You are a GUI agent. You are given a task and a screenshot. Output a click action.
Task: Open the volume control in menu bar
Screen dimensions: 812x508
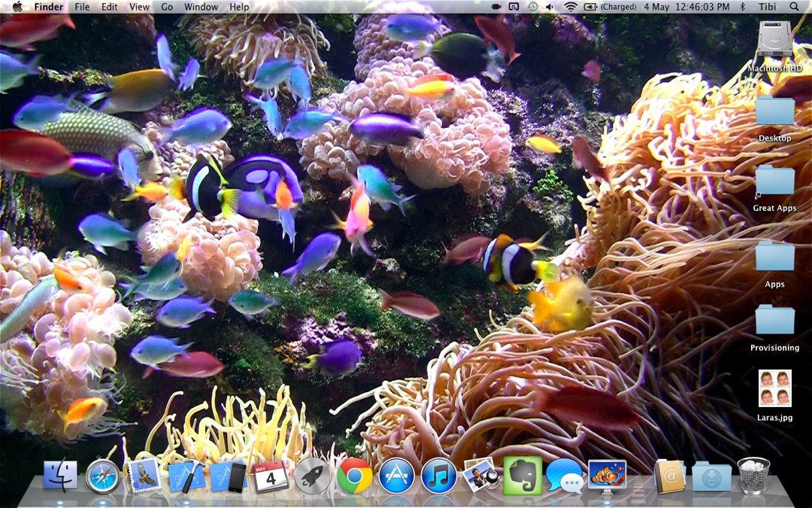pos(550,7)
